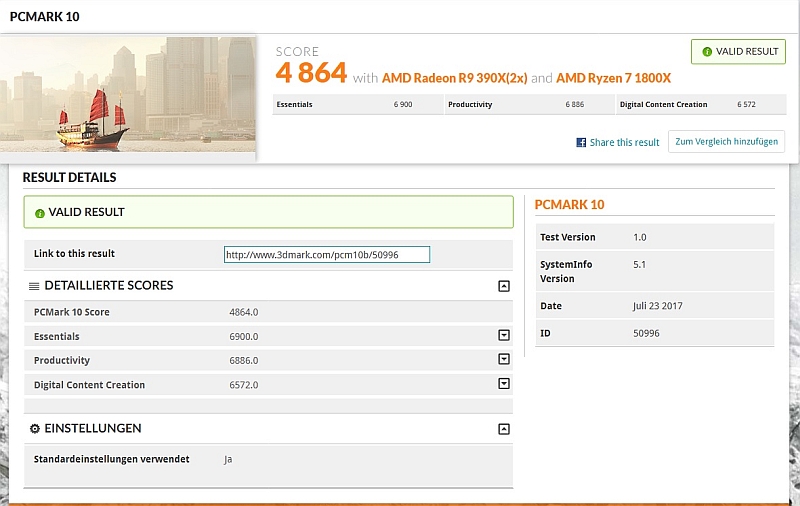Click the PCMARK 10 page title
Image resolution: width=800 pixels, height=506 pixels.
coord(44,17)
